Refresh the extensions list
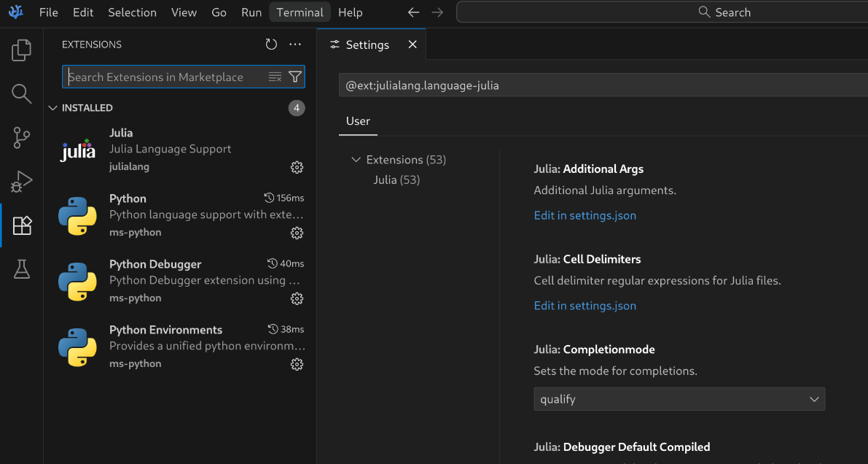 click(271, 45)
